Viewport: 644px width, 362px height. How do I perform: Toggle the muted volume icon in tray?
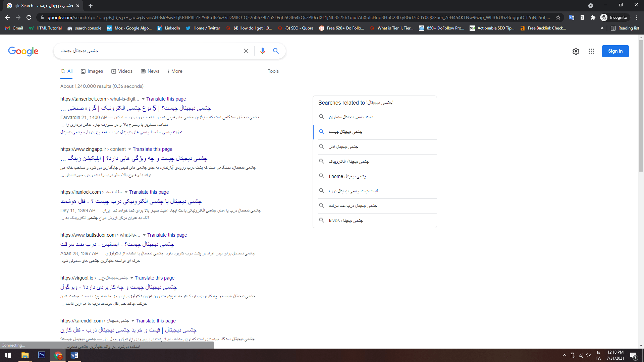point(588,356)
